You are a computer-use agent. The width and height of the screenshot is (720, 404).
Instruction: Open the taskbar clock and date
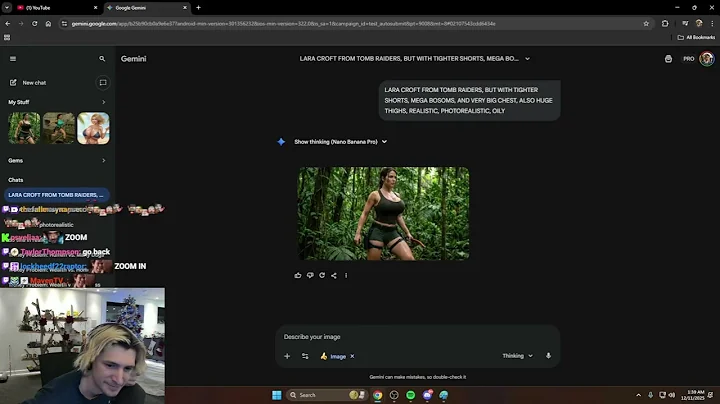[695, 395]
